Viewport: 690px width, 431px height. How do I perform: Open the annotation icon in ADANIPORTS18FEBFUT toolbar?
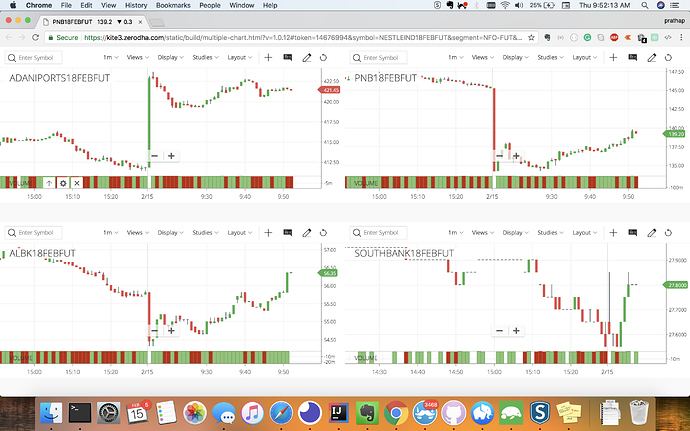coord(288,58)
